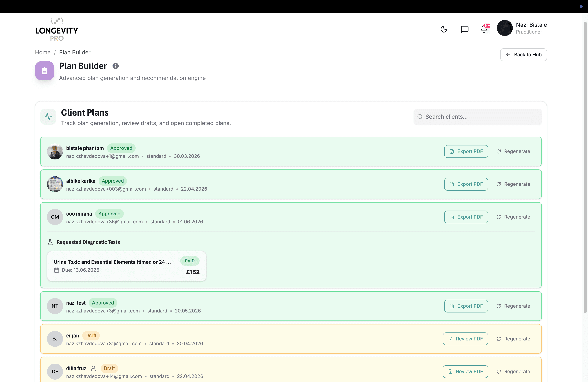Click bistale phantom avatar photo
Screen dimensions: 588x382
click(x=55, y=151)
